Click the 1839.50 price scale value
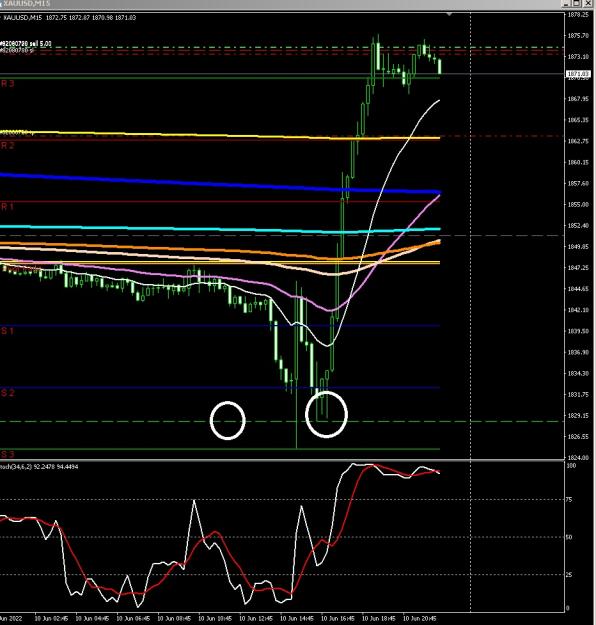The width and height of the screenshot is (596, 625). coord(578,331)
